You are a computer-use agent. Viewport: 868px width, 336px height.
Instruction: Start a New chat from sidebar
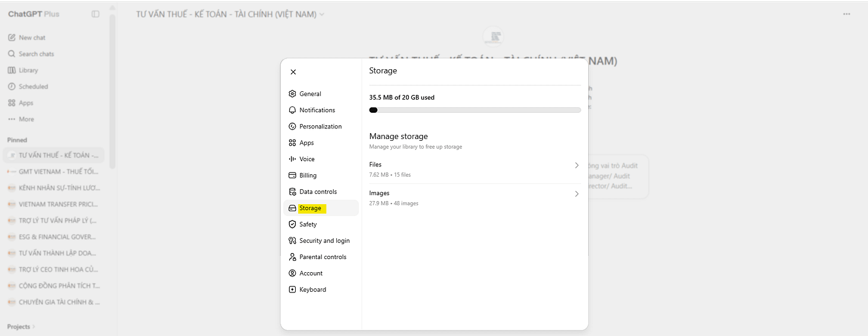[x=54, y=38]
